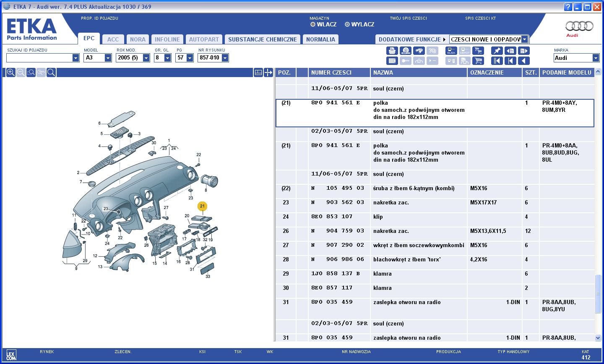Screen dimensions: 604x364
Task: Click the zoom region magnifier icon
Action: point(31,72)
